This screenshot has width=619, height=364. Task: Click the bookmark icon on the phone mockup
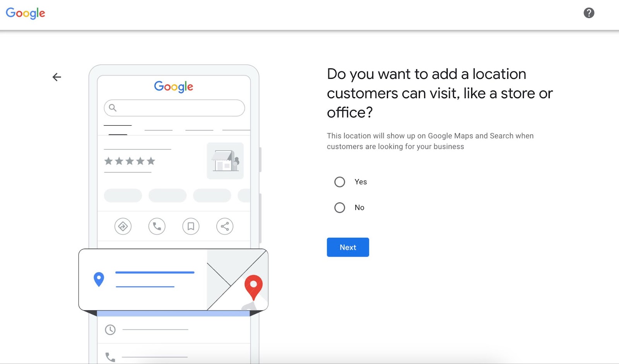tap(191, 226)
